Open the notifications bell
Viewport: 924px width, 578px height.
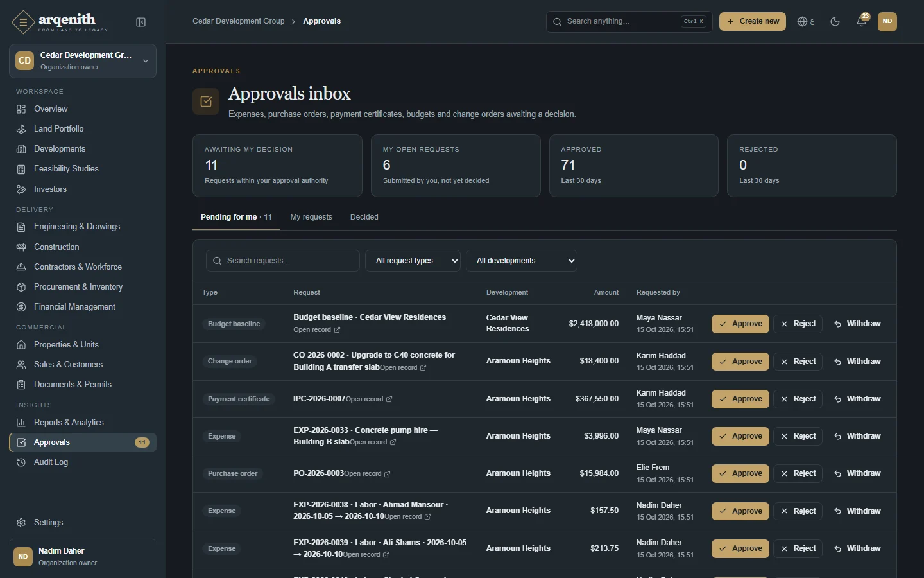click(862, 22)
